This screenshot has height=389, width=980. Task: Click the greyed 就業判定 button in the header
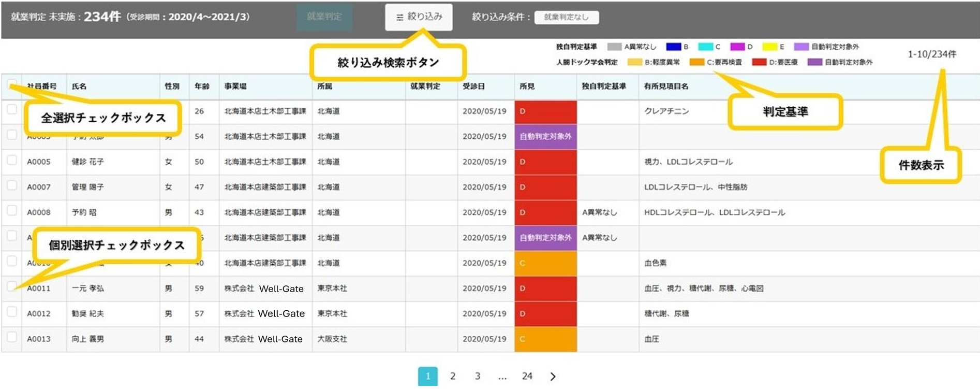[x=324, y=17]
